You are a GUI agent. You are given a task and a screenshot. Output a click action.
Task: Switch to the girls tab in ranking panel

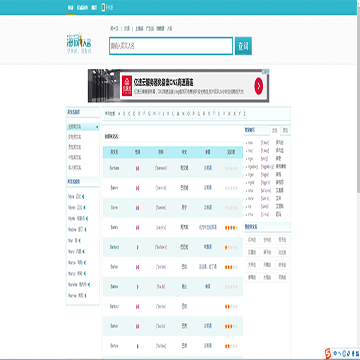(274, 130)
